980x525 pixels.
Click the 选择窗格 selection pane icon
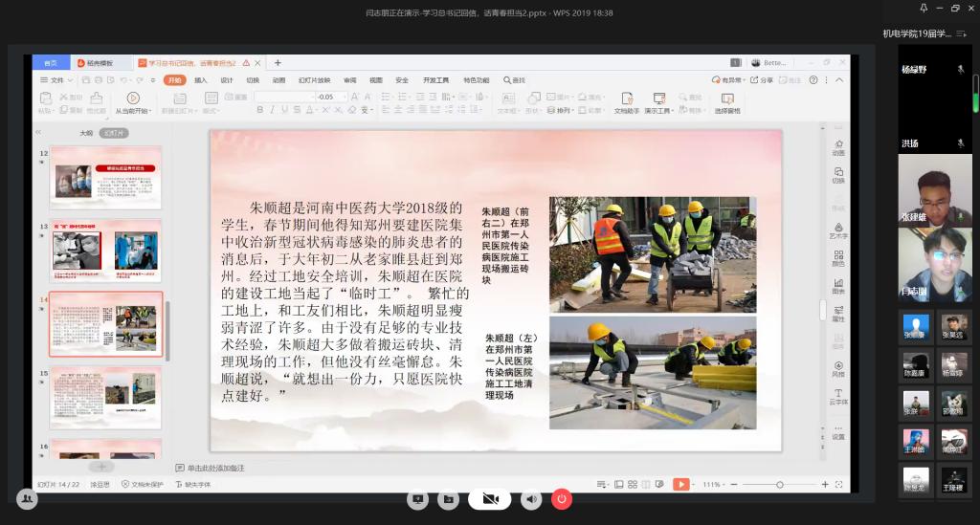coord(727,98)
